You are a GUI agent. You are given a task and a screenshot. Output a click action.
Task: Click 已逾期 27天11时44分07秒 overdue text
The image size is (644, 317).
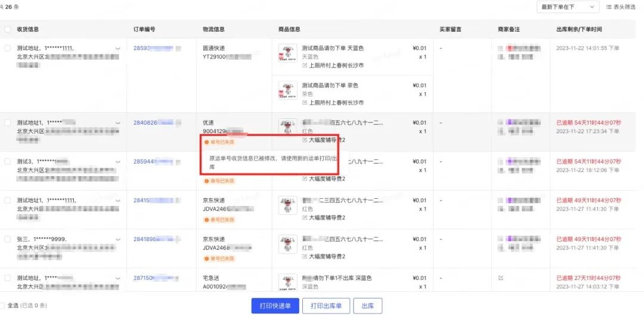(589, 278)
